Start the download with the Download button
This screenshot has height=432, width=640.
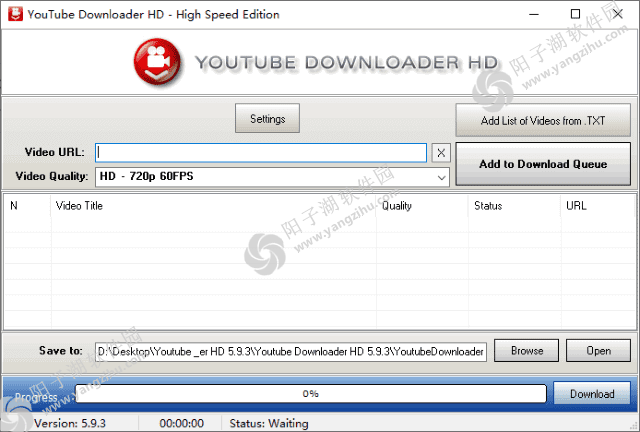tap(592, 394)
